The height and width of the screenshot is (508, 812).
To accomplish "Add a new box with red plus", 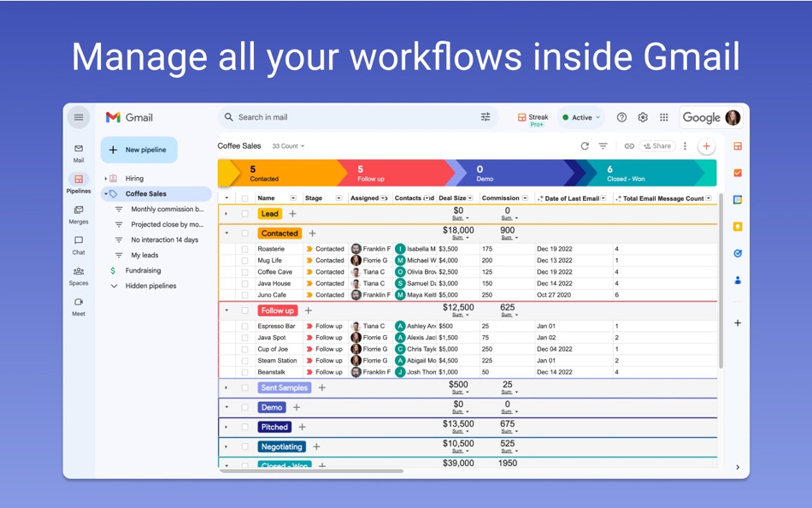I will click(x=706, y=146).
